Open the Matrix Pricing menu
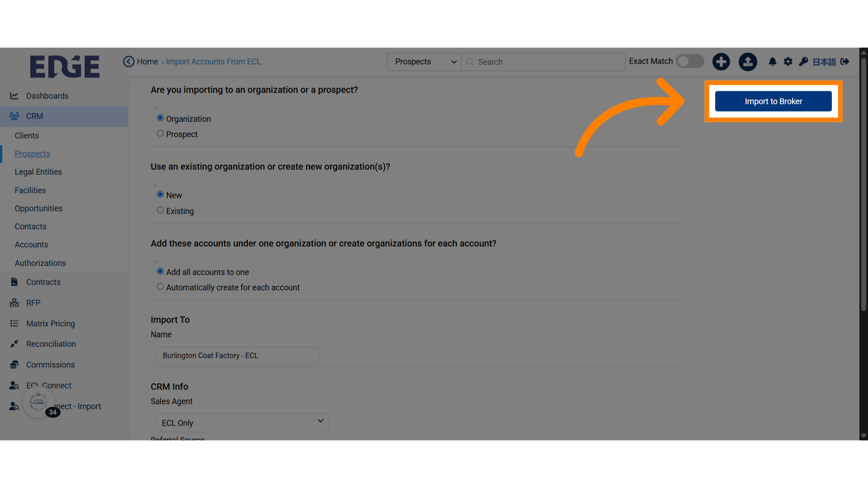Image resolution: width=868 pixels, height=488 pixels. (x=51, y=324)
